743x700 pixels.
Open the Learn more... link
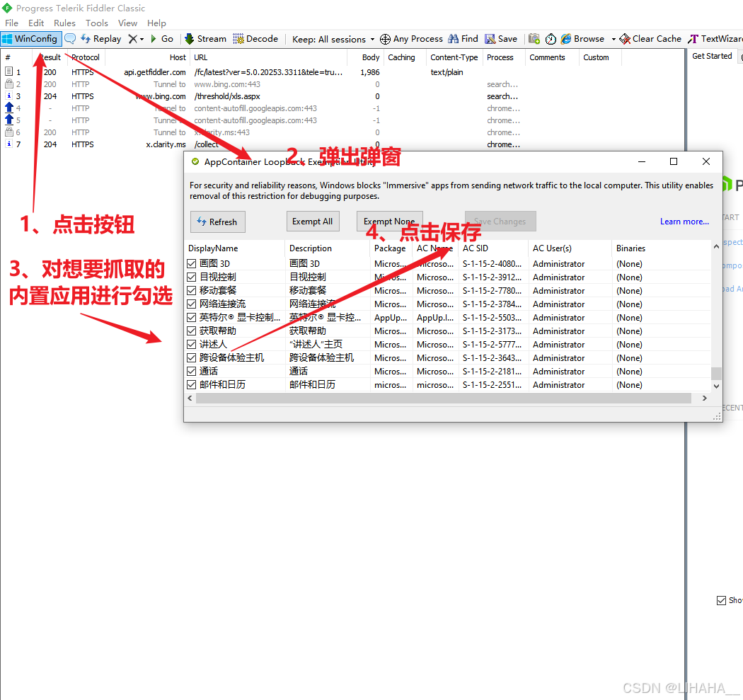click(684, 222)
